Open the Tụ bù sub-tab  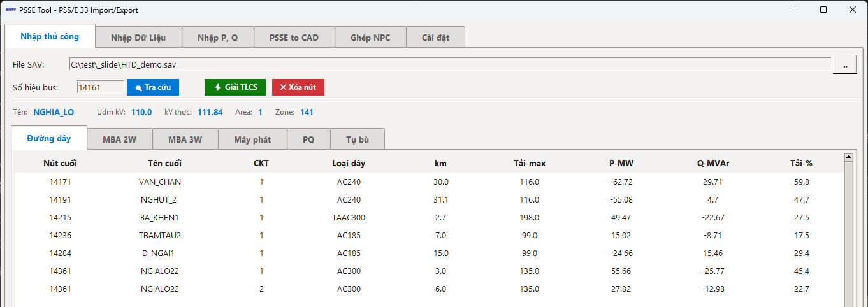point(358,139)
